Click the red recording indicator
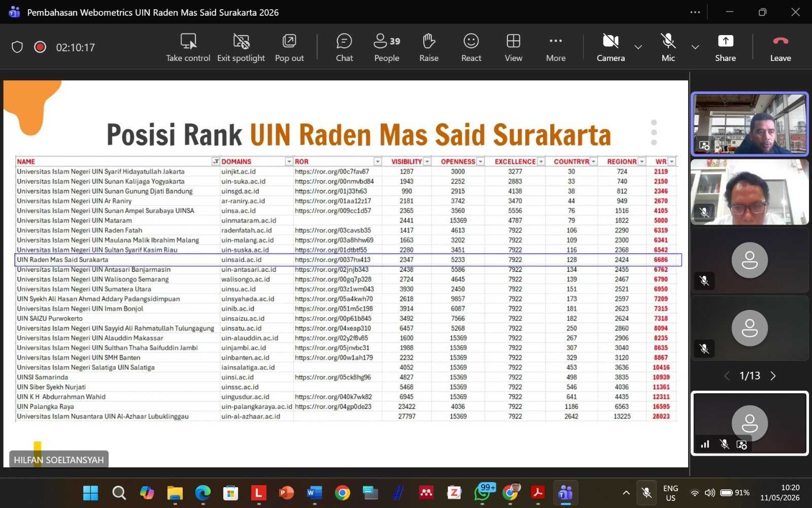This screenshot has height=508, width=812. pyautogui.click(x=40, y=47)
